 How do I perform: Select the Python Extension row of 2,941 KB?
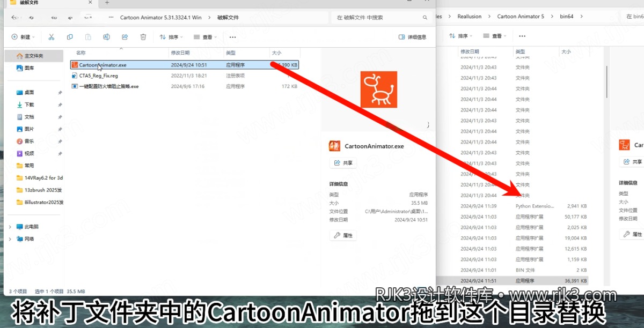coord(524,206)
